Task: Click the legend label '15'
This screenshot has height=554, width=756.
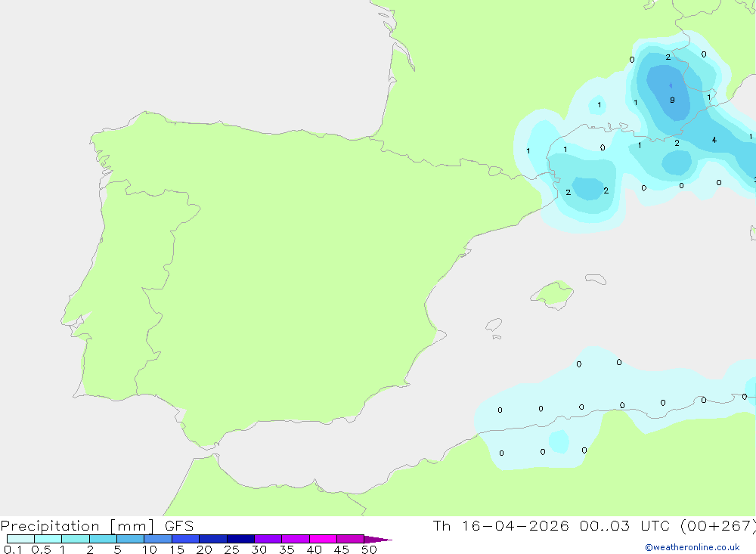Action: pos(177,549)
